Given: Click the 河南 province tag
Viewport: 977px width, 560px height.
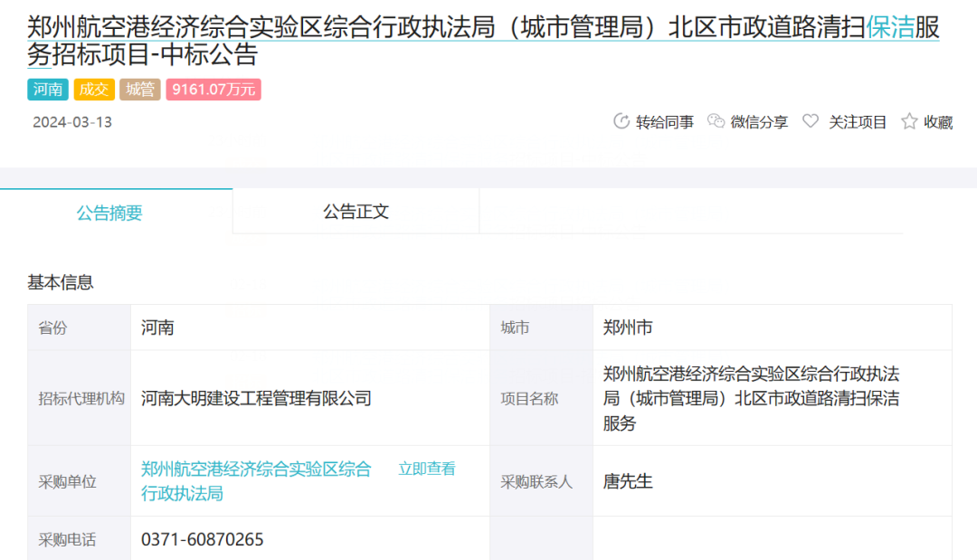Looking at the screenshot, I should (x=48, y=90).
